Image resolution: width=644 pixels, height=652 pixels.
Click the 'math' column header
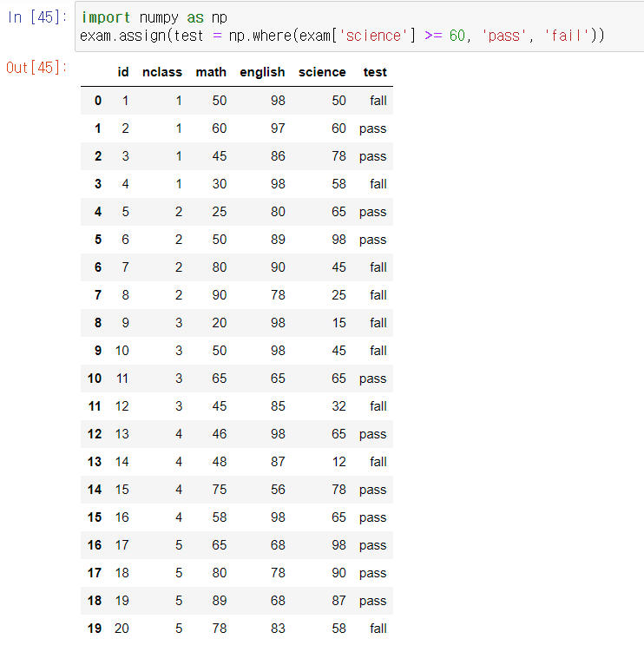[x=211, y=72]
